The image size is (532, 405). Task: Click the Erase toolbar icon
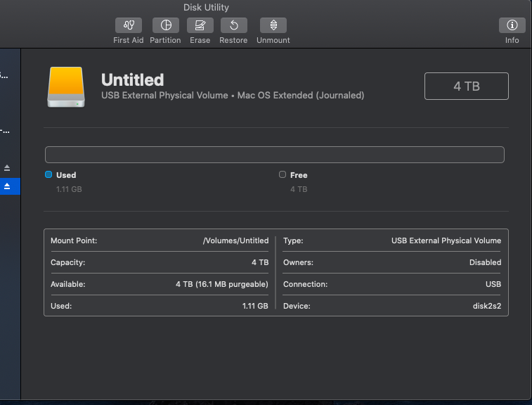(200, 25)
